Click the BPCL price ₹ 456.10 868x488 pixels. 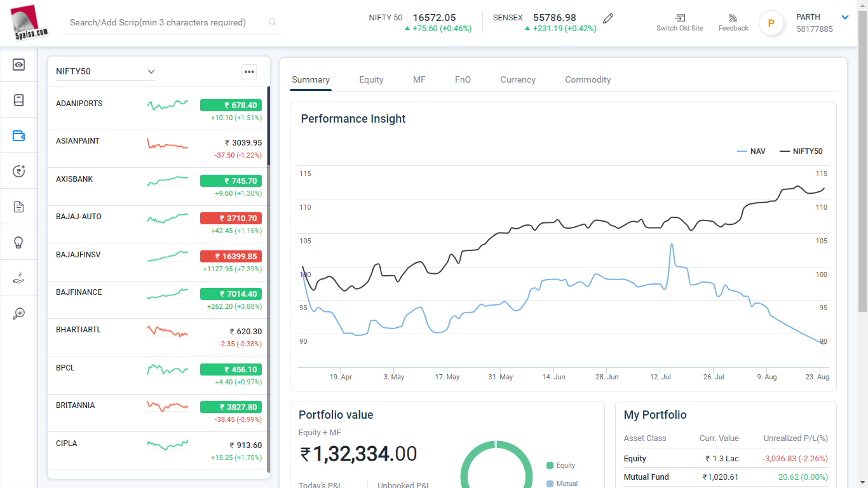coord(231,370)
